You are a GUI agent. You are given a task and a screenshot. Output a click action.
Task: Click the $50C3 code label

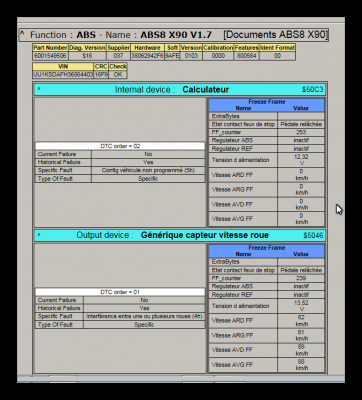pos(312,89)
